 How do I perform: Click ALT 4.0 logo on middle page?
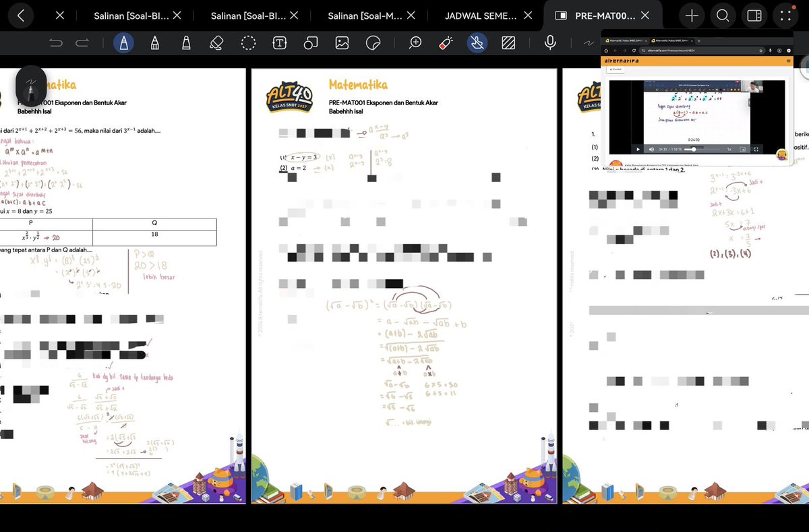pos(289,96)
